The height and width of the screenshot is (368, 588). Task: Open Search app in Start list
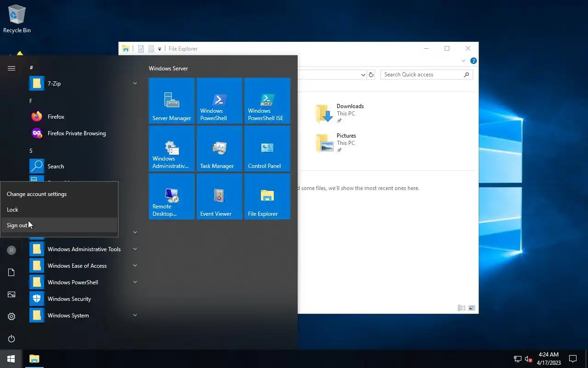coord(84,167)
